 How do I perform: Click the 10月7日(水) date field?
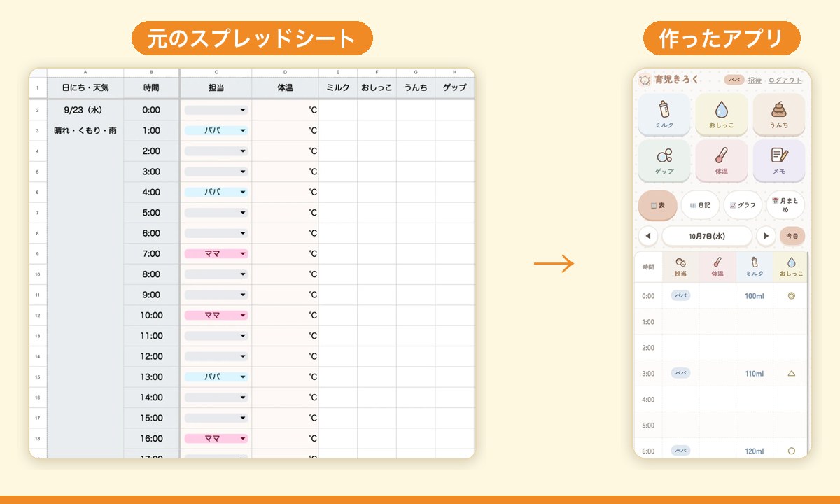point(707,236)
